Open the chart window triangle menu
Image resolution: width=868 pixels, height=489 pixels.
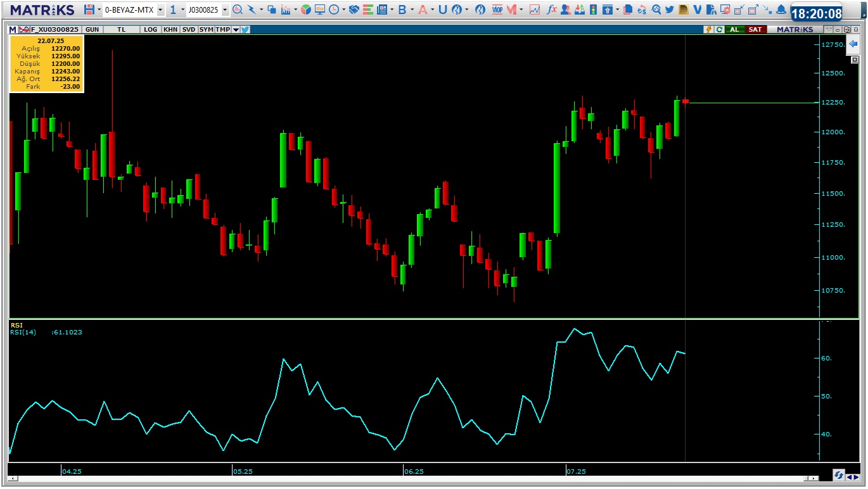829,30
